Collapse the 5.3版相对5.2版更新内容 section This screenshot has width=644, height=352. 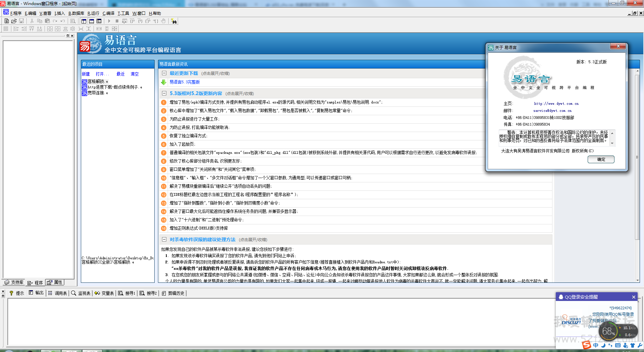tap(164, 93)
